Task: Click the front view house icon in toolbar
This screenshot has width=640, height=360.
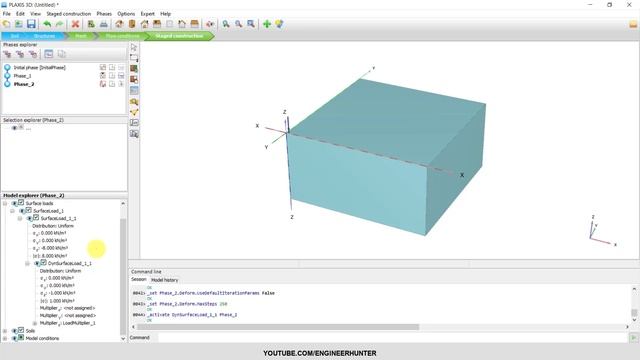Action: 144,24
